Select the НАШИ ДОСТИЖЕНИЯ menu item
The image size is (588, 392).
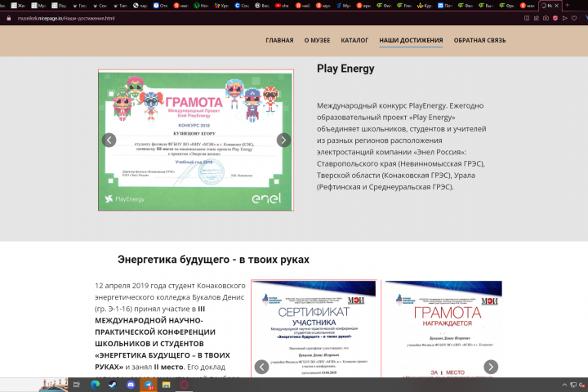(411, 41)
